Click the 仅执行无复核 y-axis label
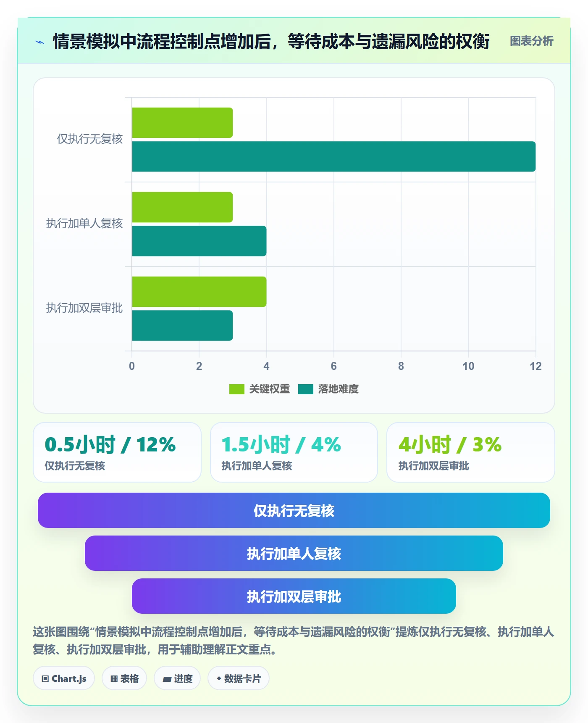588x723 pixels. (x=90, y=139)
